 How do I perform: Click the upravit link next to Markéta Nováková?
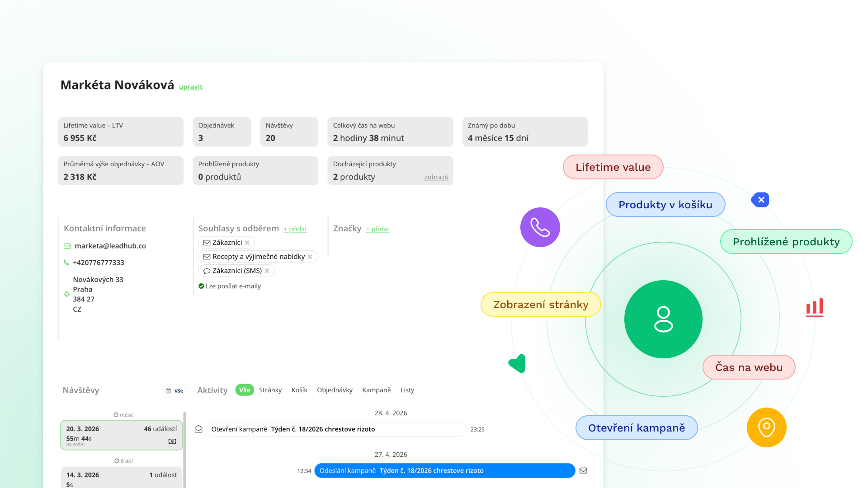[191, 87]
